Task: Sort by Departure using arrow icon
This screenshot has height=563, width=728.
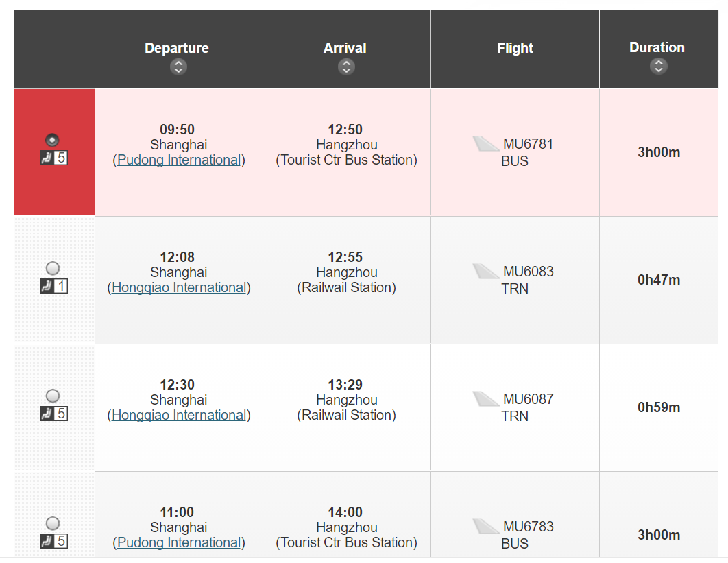Action: point(178,67)
